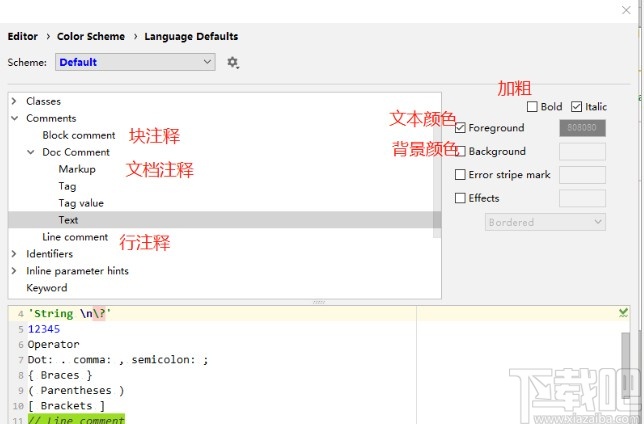The width and height of the screenshot is (644, 424).
Task: Select the Line comment item
Action: tap(75, 237)
